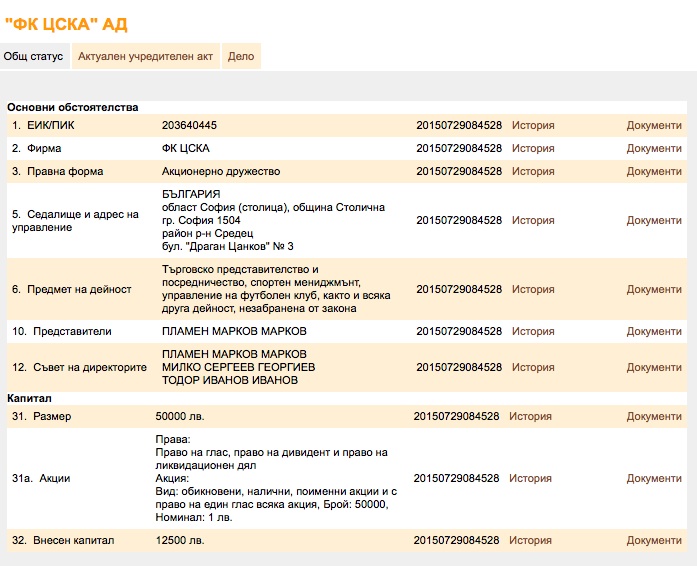Open the Актуален учредителен акт tab
697x566 pixels.
[145, 57]
